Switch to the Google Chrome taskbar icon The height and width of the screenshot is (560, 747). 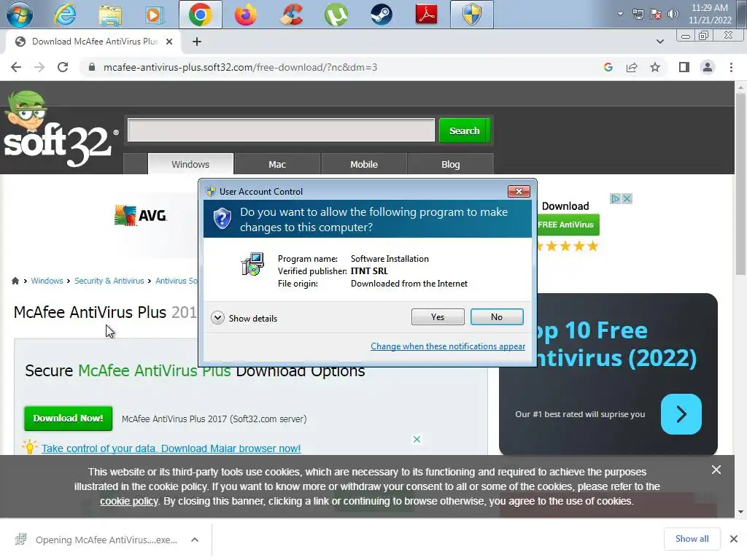pyautogui.click(x=200, y=15)
